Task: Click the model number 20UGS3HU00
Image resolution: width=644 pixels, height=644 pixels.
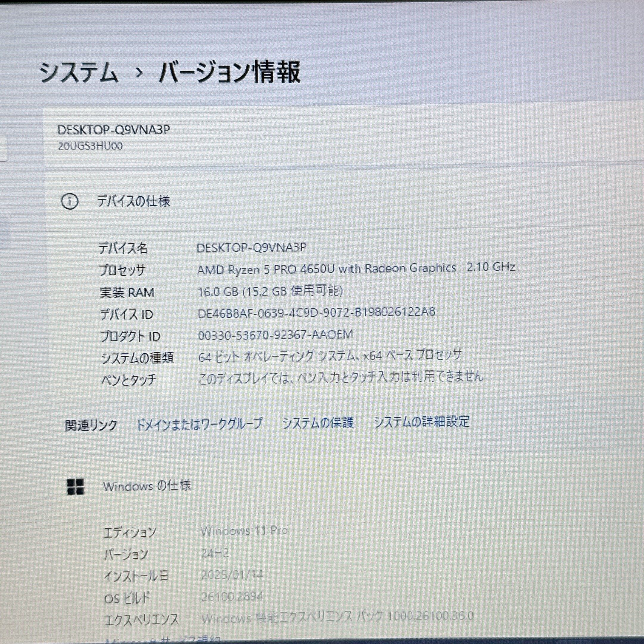Action: pyautogui.click(x=90, y=146)
